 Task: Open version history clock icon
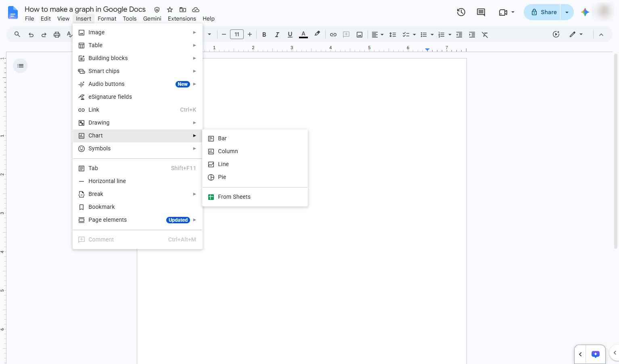click(x=461, y=12)
